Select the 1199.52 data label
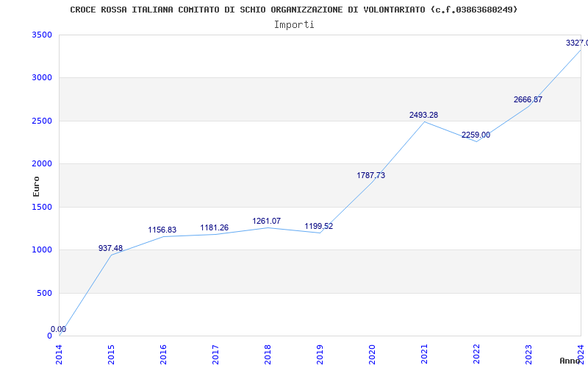Screen dimensions: 588x368 click(318, 227)
